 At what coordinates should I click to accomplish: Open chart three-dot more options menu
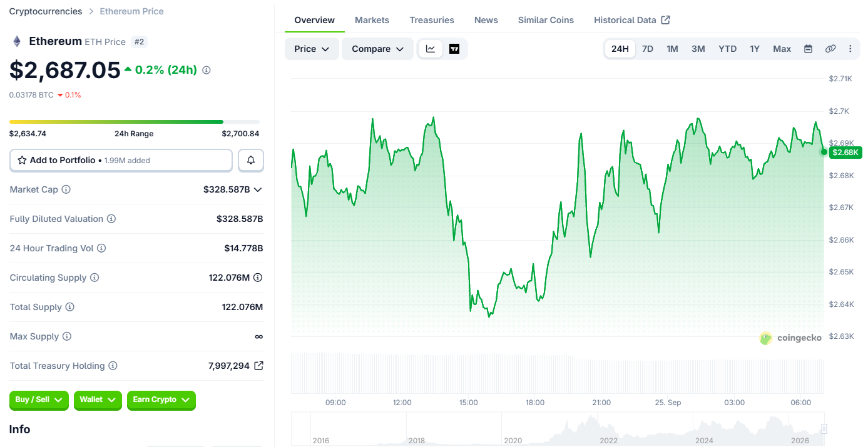pyautogui.click(x=850, y=49)
